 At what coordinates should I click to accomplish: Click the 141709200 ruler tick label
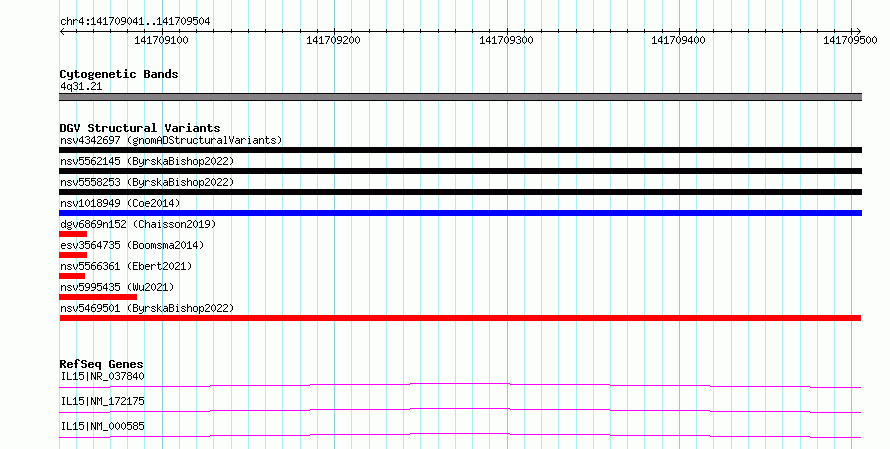pos(333,40)
